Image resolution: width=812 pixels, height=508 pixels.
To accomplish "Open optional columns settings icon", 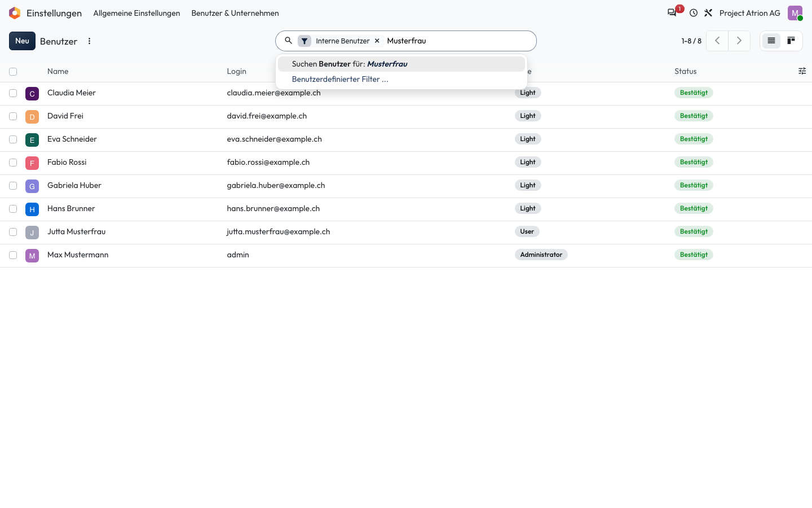I will [802, 71].
